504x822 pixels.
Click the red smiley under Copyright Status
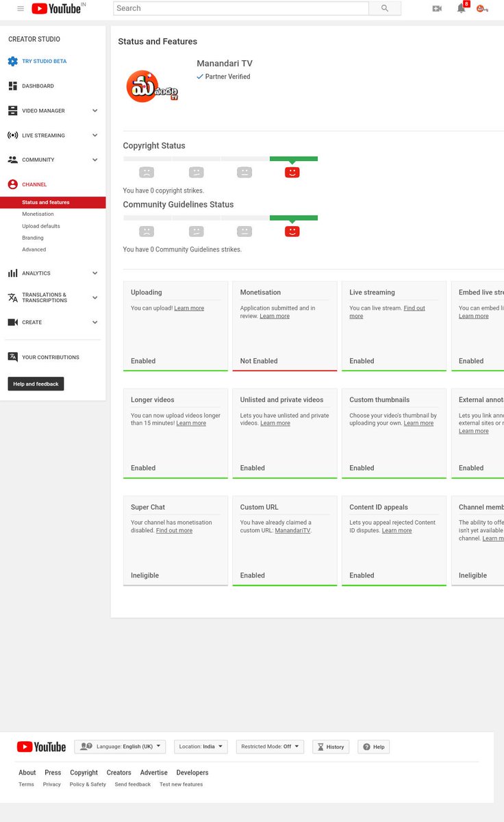pyautogui.click(x=292, y=172)
